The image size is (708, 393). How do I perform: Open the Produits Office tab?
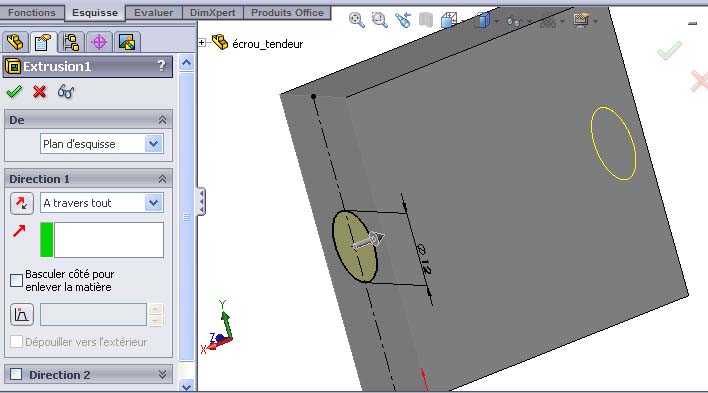click(x=287, y=13)
